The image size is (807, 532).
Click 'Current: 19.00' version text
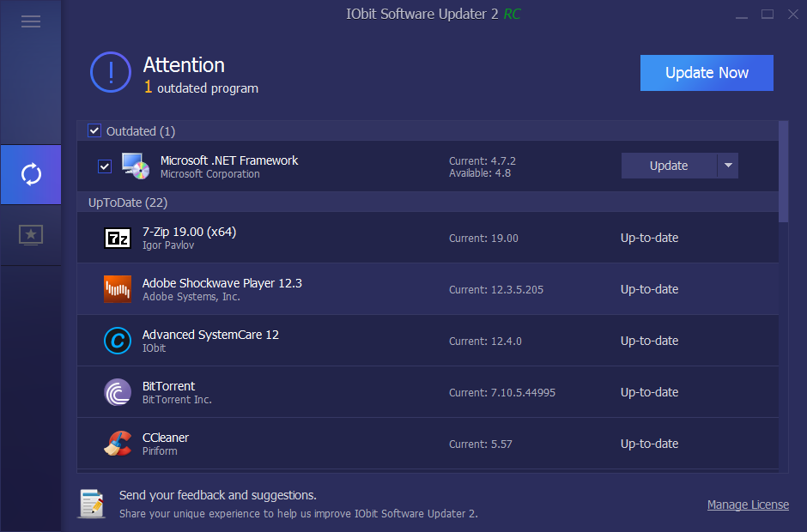click(483, 239)
